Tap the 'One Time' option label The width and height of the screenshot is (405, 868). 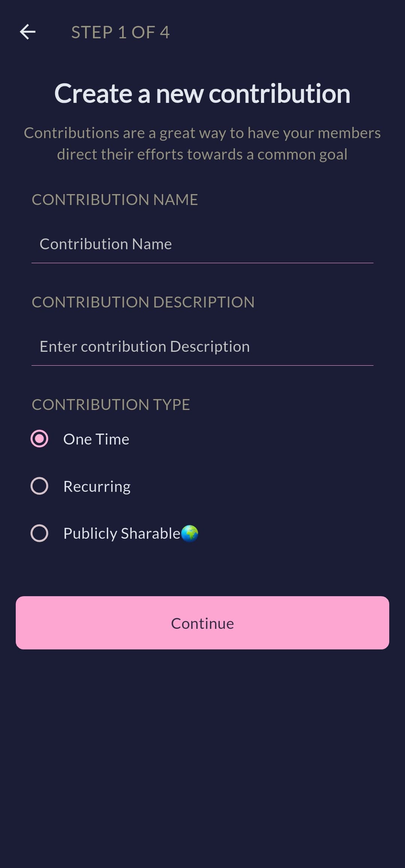point(96,439)
